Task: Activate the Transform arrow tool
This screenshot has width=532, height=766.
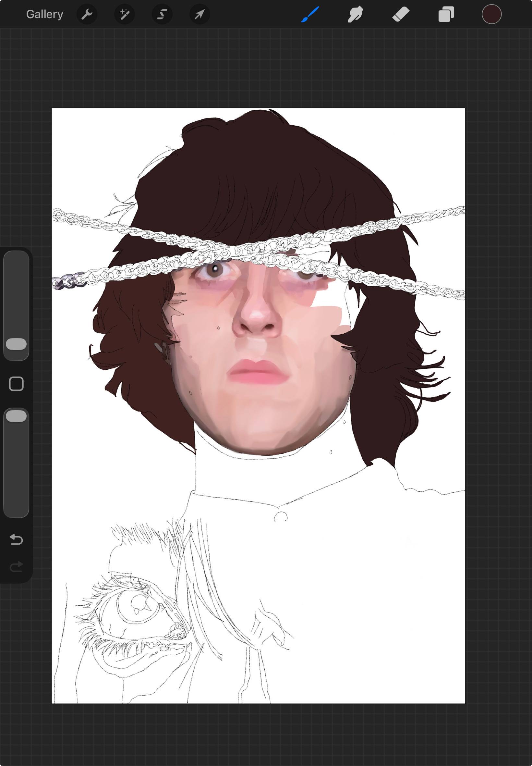Action: (x=200, y=14)
